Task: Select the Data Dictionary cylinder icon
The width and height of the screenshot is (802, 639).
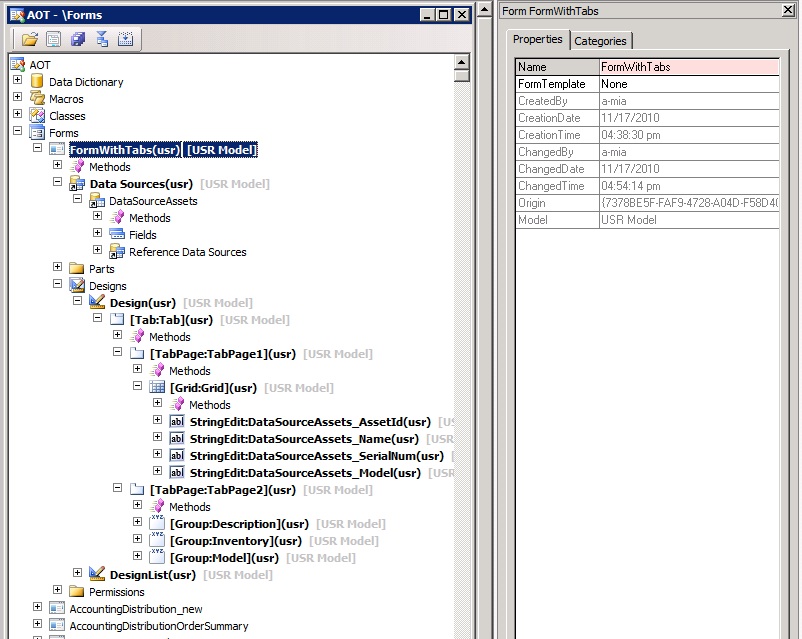Action: click(x=37, y=81)
